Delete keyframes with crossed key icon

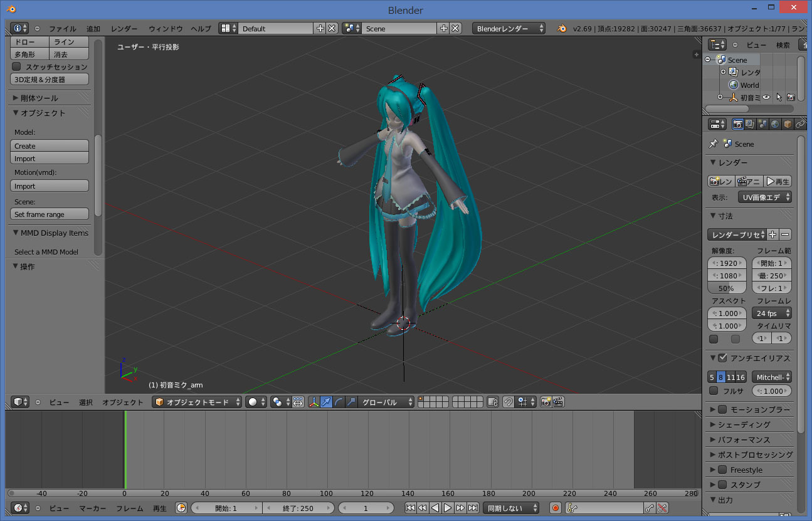pyautogui.click(x=662, y=508)
